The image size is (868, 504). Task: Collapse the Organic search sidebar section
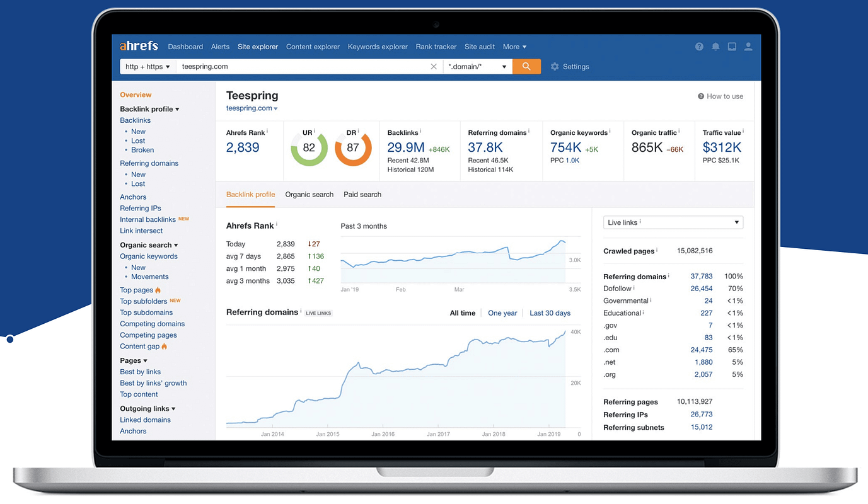pyautogui.click(x=149, y=245)
